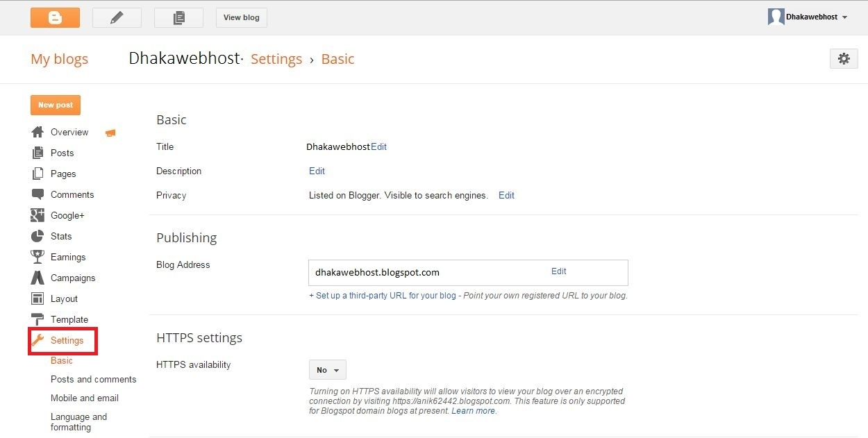Edit the Privacy setting

(506, 195)
